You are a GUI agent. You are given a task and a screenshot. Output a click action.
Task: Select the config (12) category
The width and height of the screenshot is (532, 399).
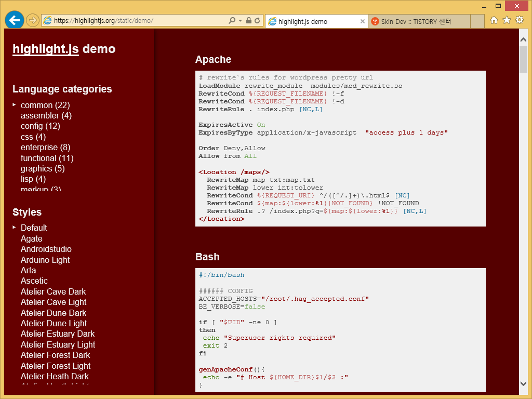41,126
